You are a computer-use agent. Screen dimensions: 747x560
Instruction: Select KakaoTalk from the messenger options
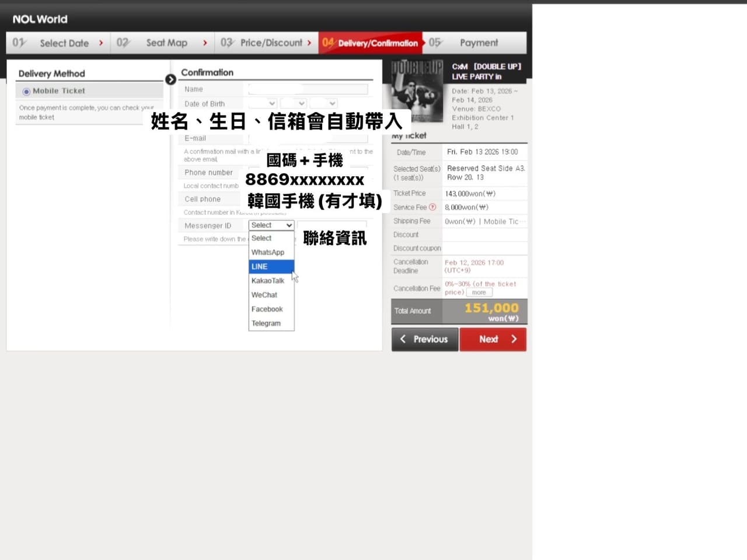coord(271,281)
